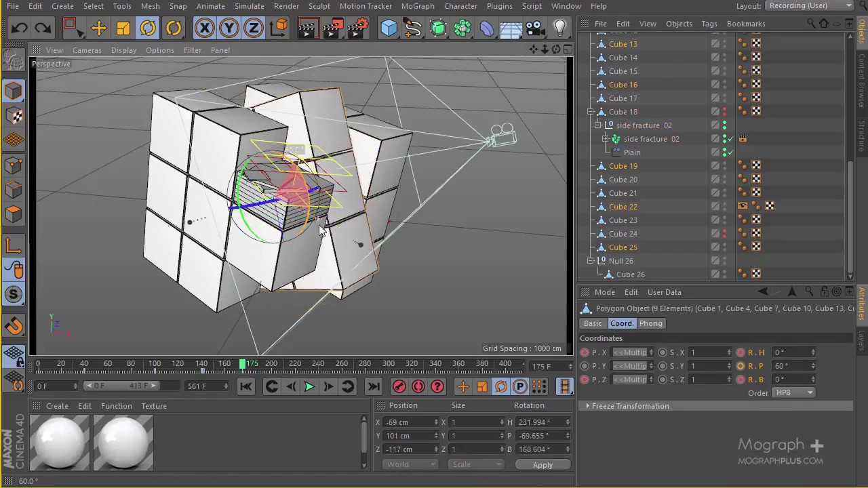
Task: Toggle Z axis lock
Action: click(253, 28)
